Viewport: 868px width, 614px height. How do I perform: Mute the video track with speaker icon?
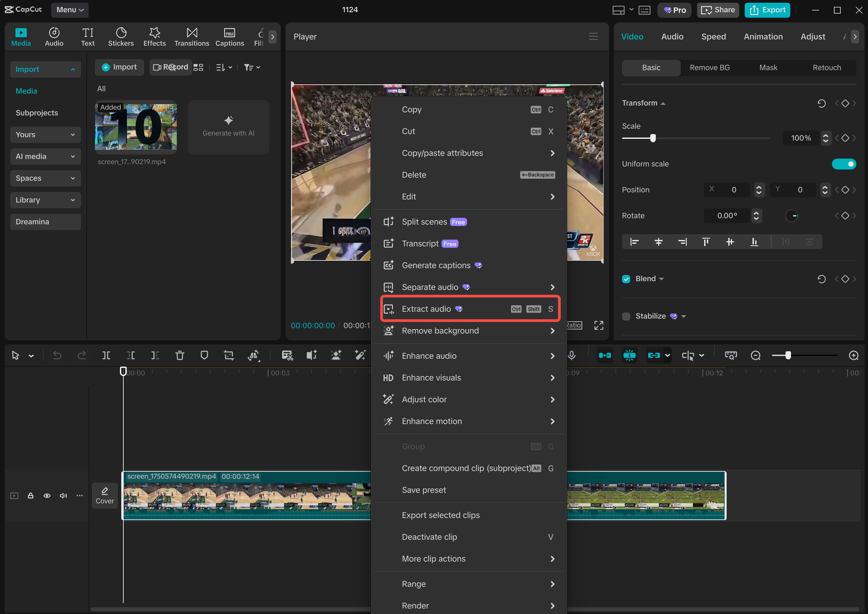[x=63, y=496]
